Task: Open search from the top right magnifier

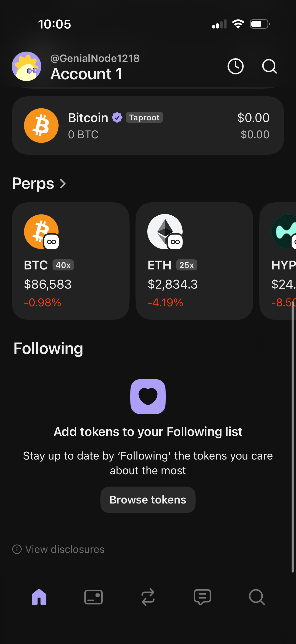Action: pos(269,66)
